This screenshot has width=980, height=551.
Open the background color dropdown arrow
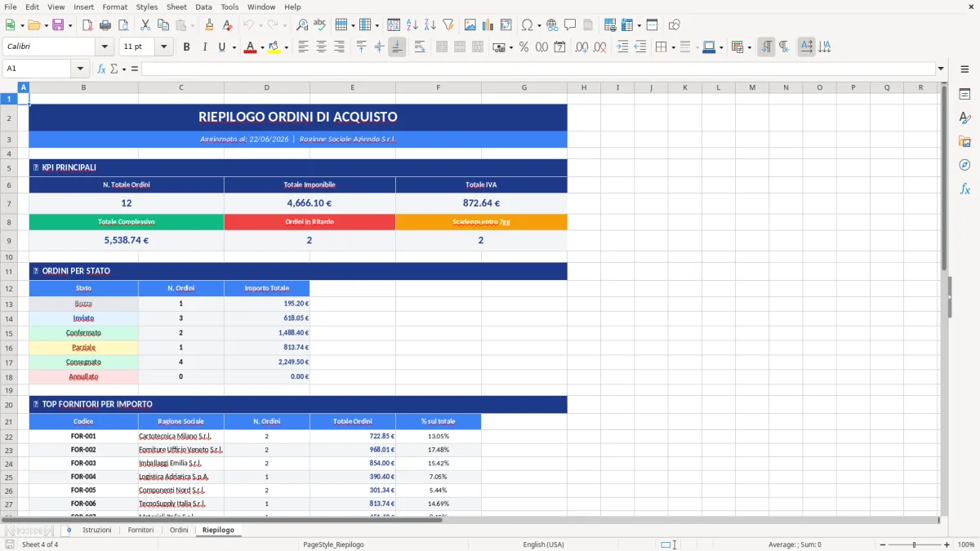(x=285, y=47)
